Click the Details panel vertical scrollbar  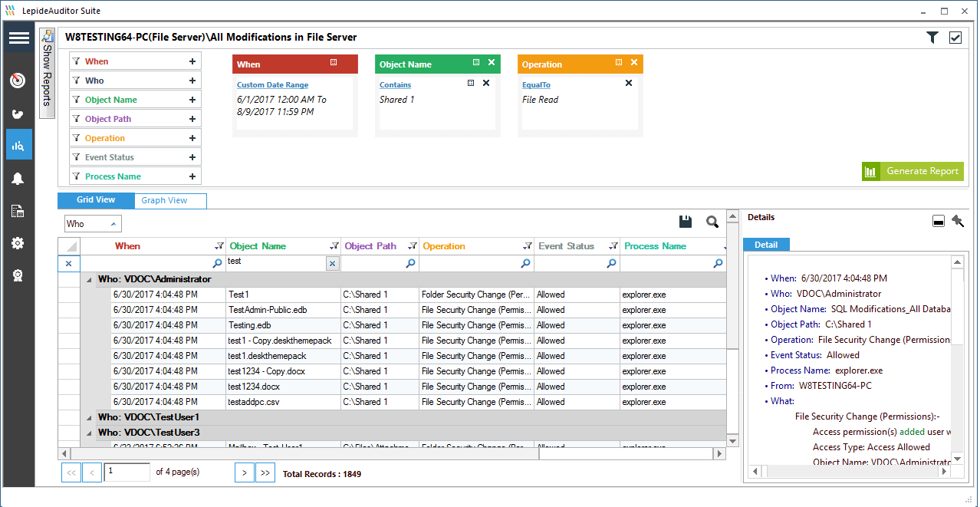click(957, 360)
